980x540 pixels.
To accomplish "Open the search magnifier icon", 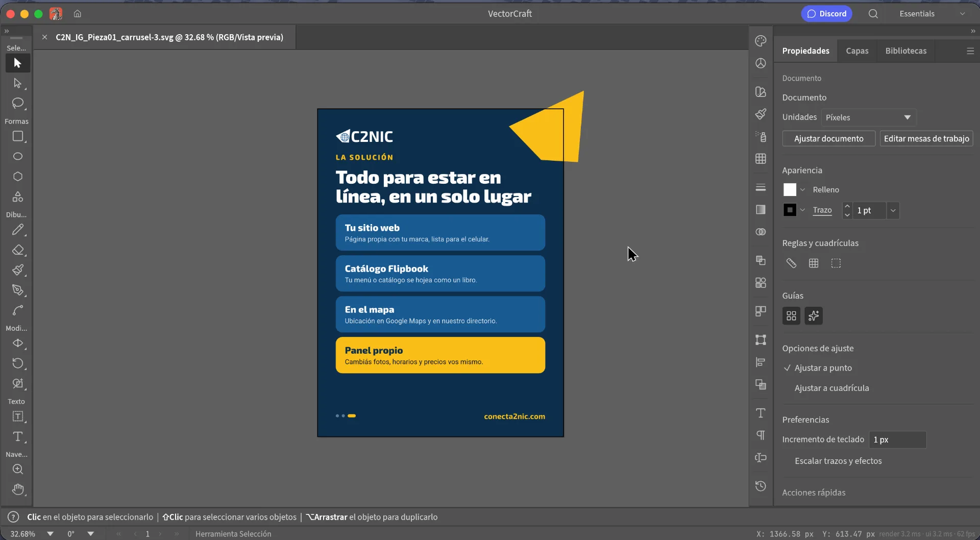I will [x=873, y=14].
